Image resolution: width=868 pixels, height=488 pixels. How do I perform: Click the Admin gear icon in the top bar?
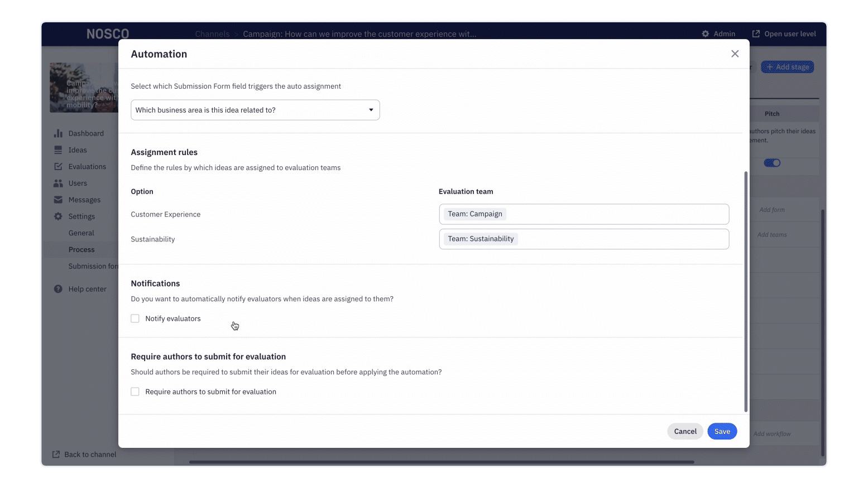pos(704,33)
